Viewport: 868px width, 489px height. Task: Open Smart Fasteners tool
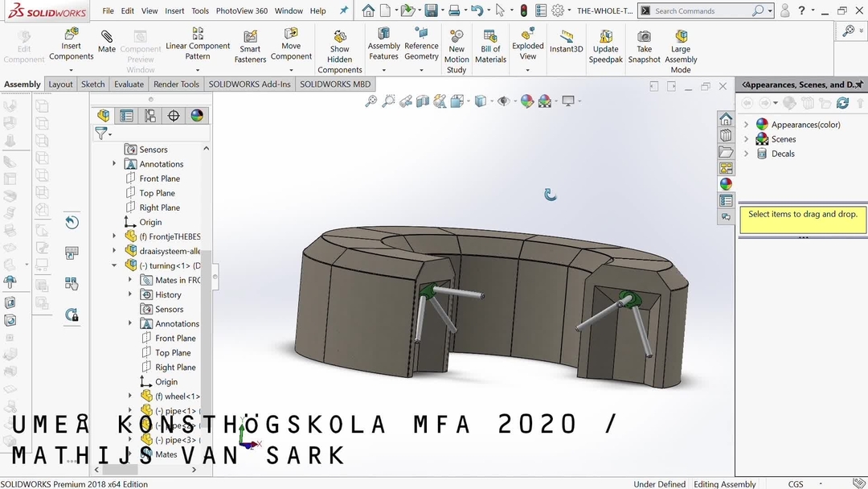[250, 47]
